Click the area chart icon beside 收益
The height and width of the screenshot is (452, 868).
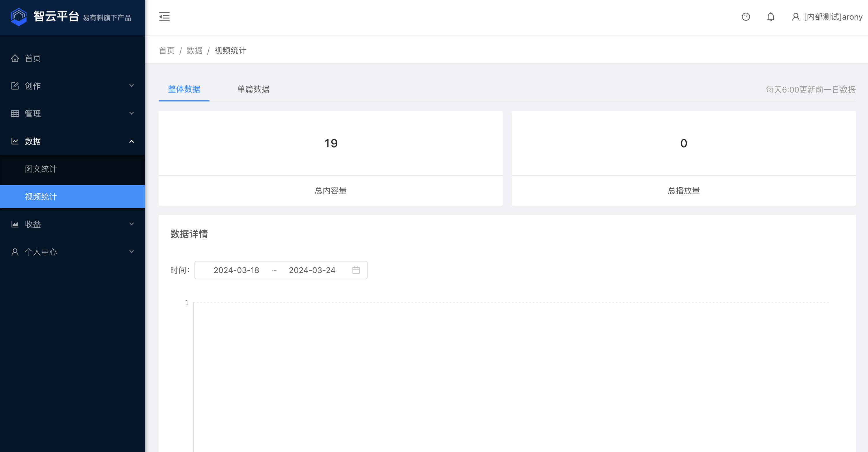point(15,224)
